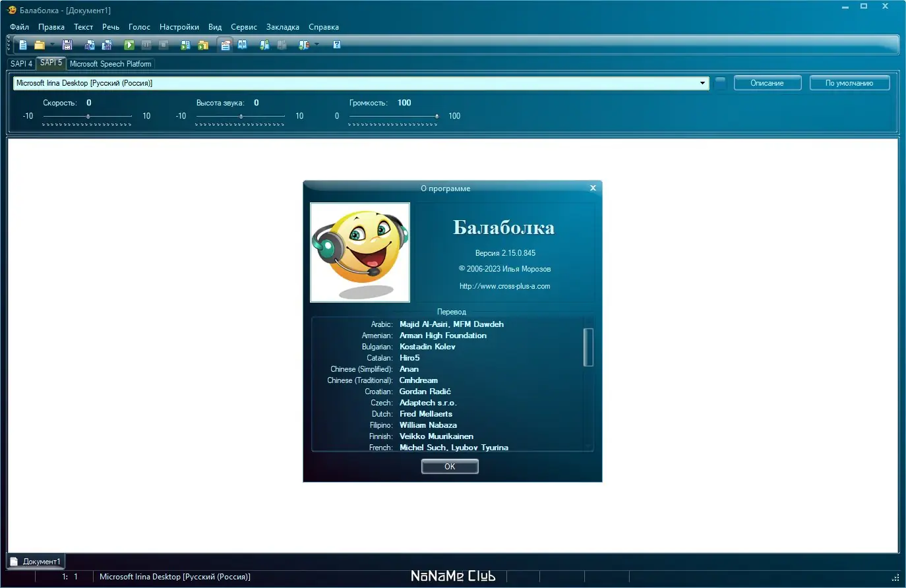Open the http://www.cross-plus-a.com link
Viewport: 906px width, 588px height.
505,286
